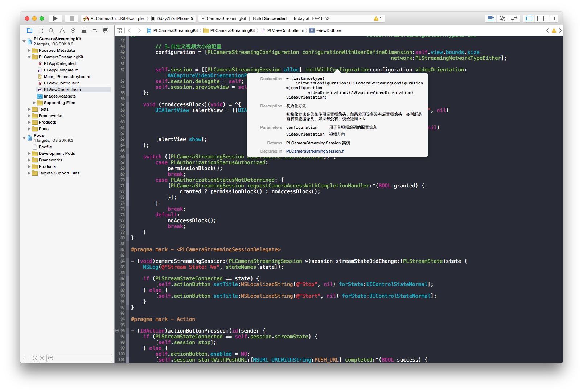Image resolution: width=583 pixels, height=392 pixels.
Task: Collapse the PLCameraStreamingKit group folder
Action: [x=29, y=57]
